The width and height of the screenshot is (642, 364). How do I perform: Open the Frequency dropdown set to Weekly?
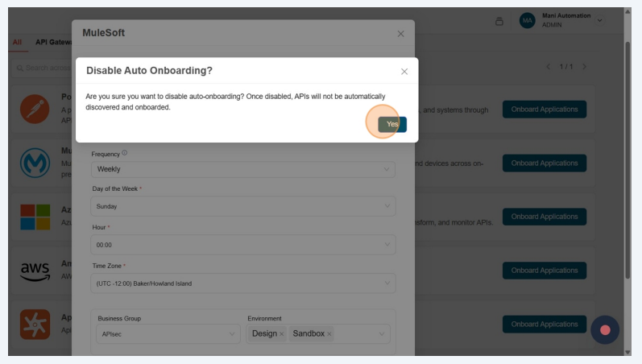(x=243, y=170)
